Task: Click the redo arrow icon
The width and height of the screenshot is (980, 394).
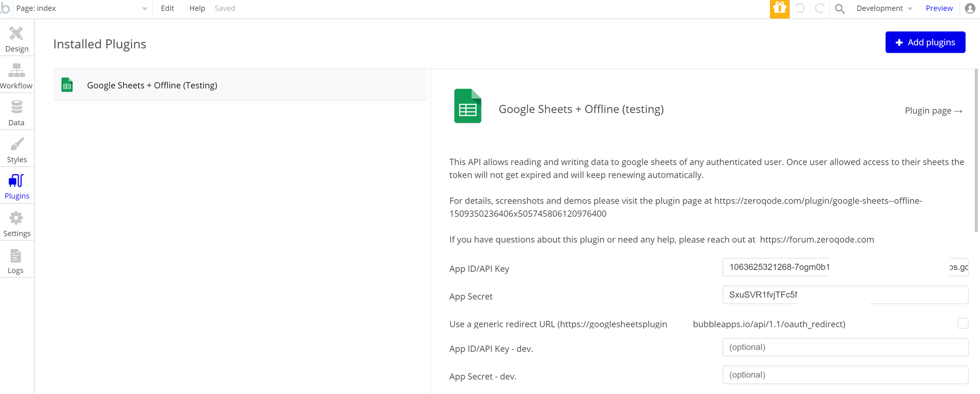Action: click(819, 8)
